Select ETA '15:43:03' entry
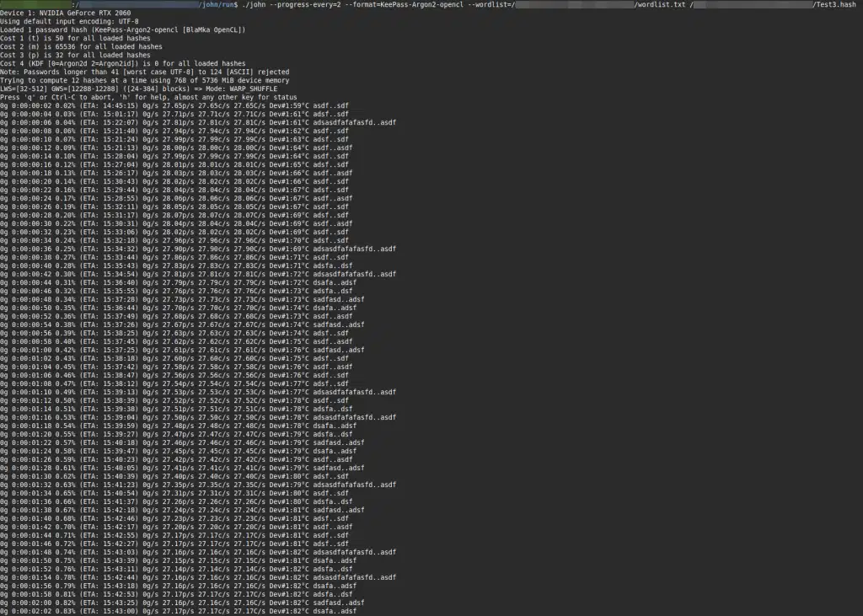This screenshot has height=616, width=863. click(x=118, y=552)
